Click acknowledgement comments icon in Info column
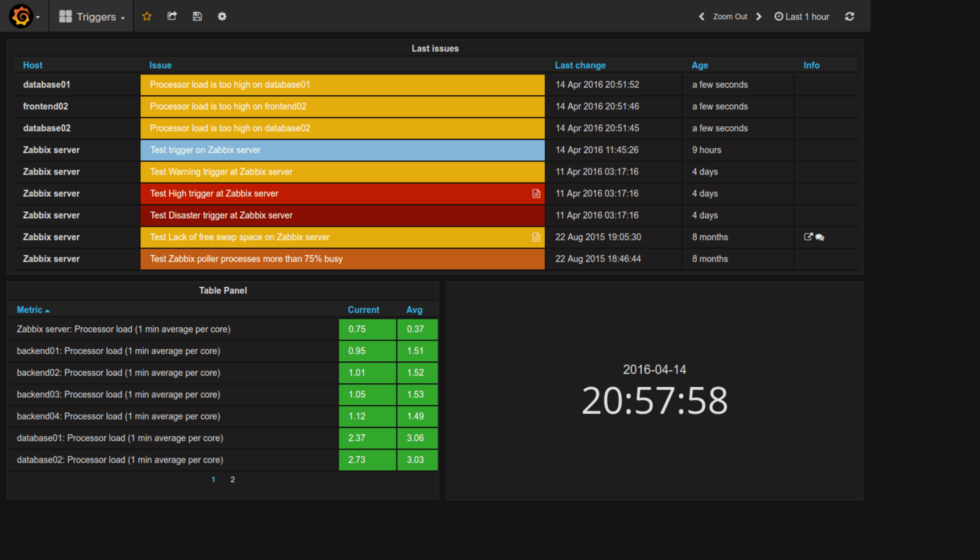Image resolution: width=980 pixels, height=560 pixels. pos(820,237)
